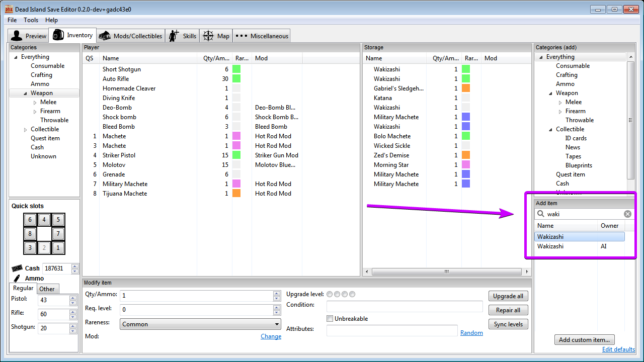644x362 pixels.
Task: Expand Melee in Categories (add) tree
Action: click(x=560, y=103)
